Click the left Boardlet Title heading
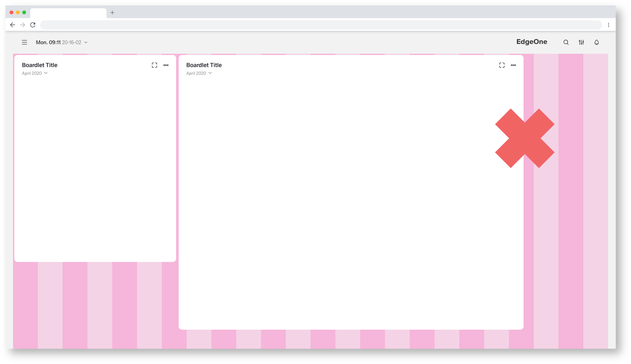 click(x=40, y=65)
